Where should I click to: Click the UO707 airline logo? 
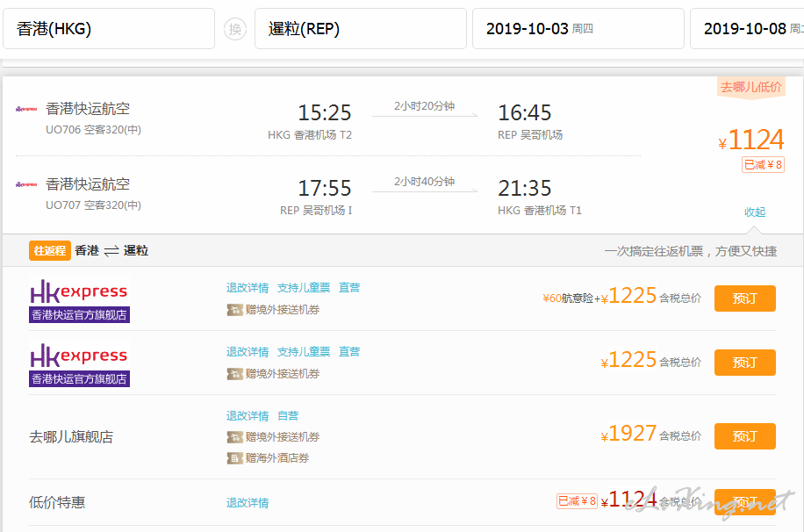pos(26,184)
